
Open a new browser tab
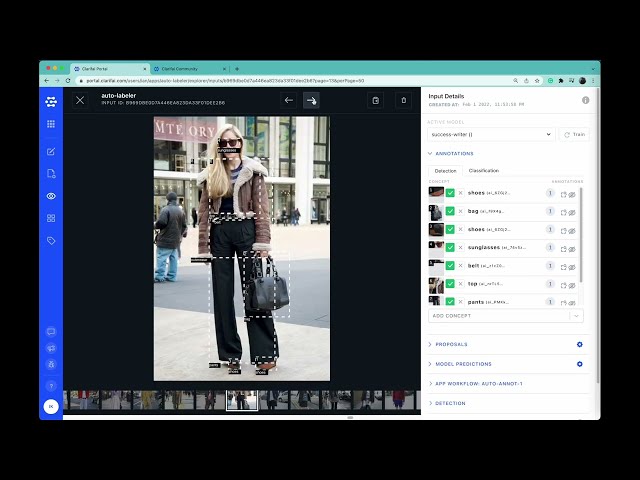237,69
